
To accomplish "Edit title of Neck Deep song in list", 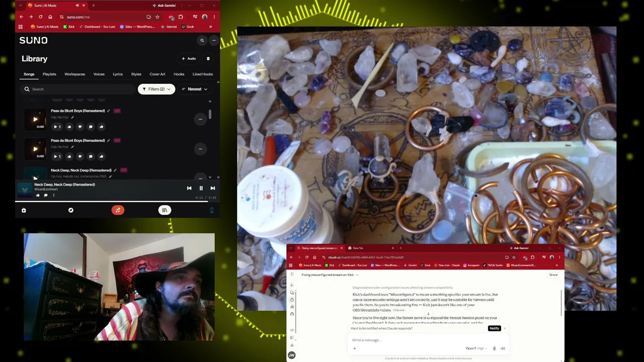I will (x=115, y=170).
